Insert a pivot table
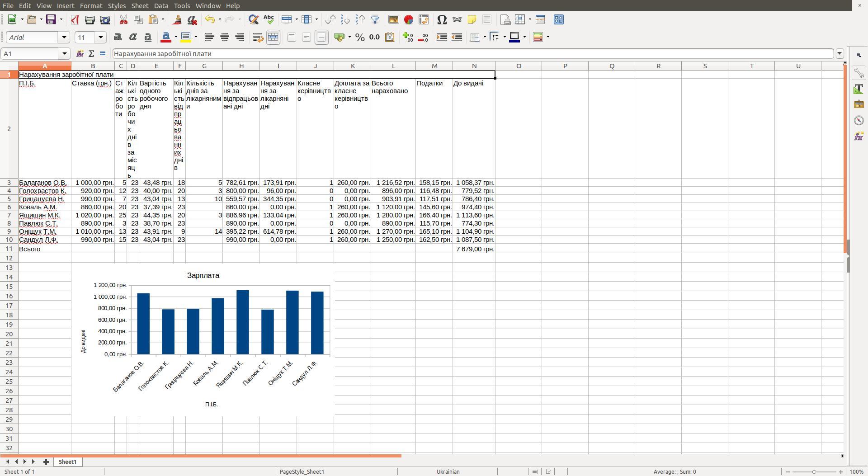This screenshot has height=476, width=868. point(424,19)
